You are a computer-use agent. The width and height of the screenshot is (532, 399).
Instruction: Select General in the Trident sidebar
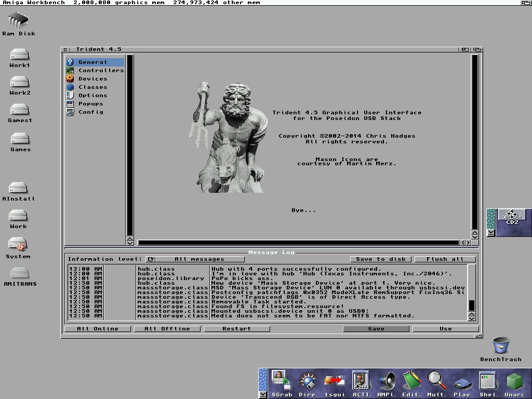(x=95, y=62)
